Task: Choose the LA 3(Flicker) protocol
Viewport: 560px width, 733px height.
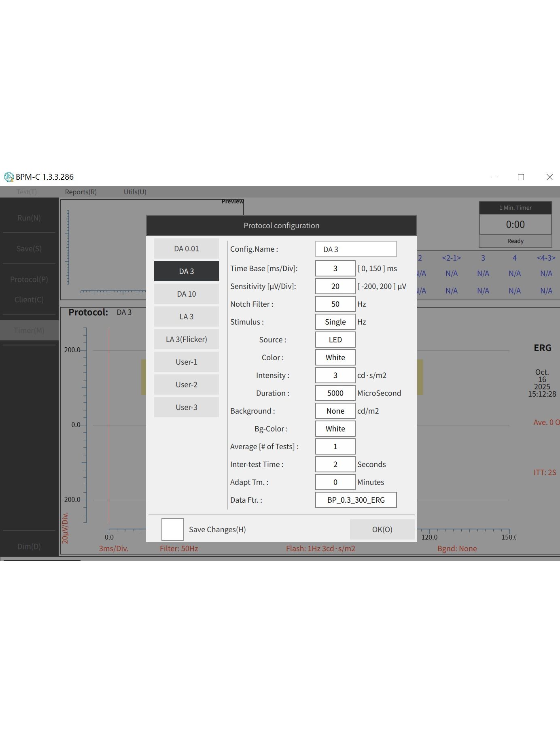Action: (186, 339)
